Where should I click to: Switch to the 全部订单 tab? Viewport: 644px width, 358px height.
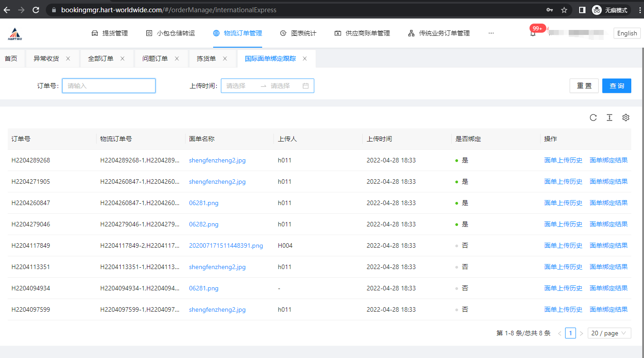click(x=101, y=59)
